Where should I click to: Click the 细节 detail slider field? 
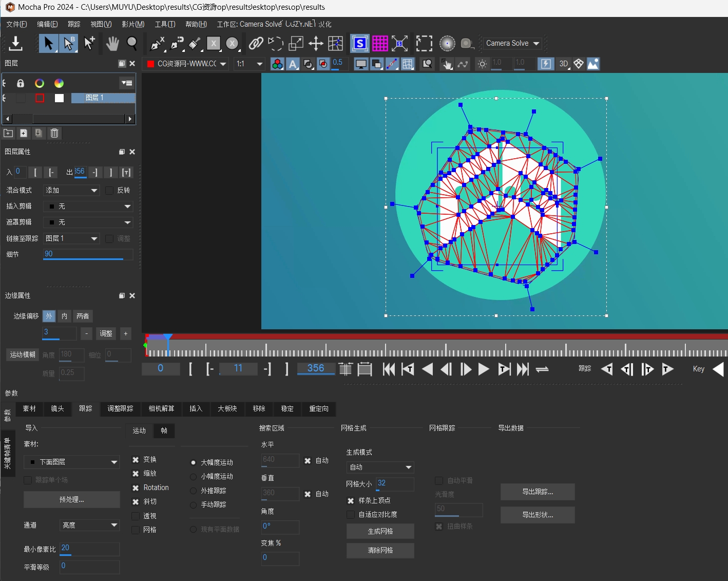pyautogui.click(x=88, y=254)
